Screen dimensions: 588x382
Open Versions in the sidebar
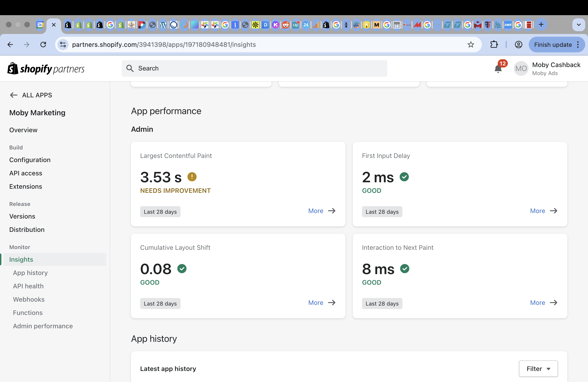(22, 216)
